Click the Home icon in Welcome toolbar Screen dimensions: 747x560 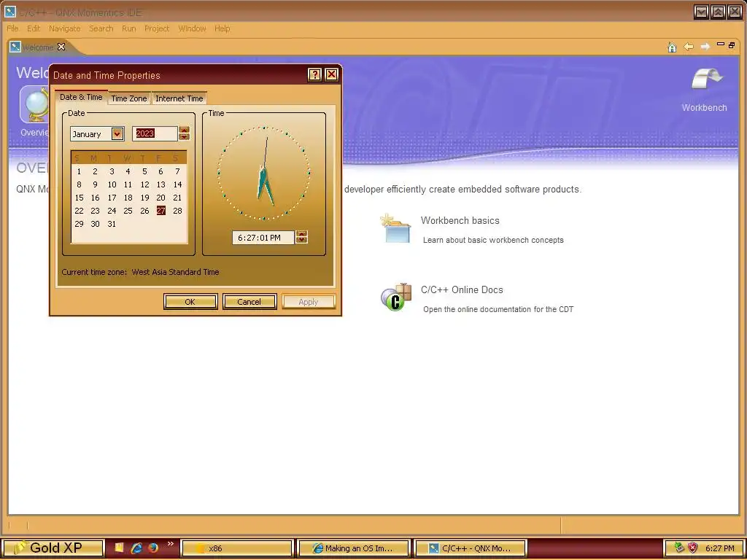[672, 47]
